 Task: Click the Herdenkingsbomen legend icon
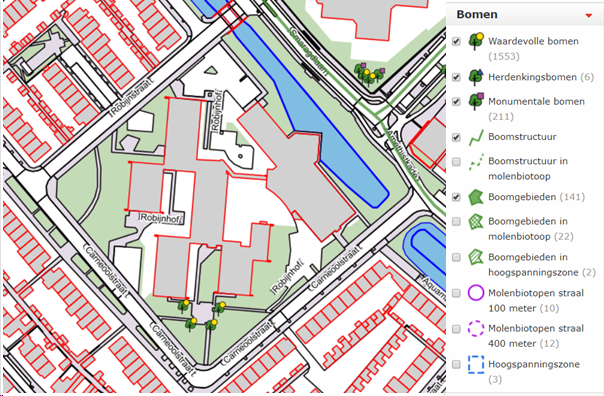pos(476,77)
